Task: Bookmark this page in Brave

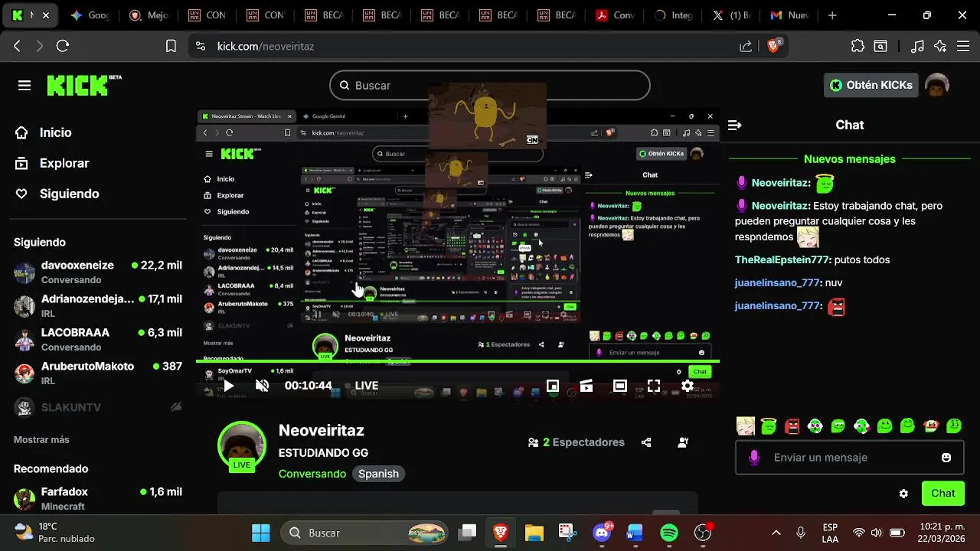Action: click(171, 46)
